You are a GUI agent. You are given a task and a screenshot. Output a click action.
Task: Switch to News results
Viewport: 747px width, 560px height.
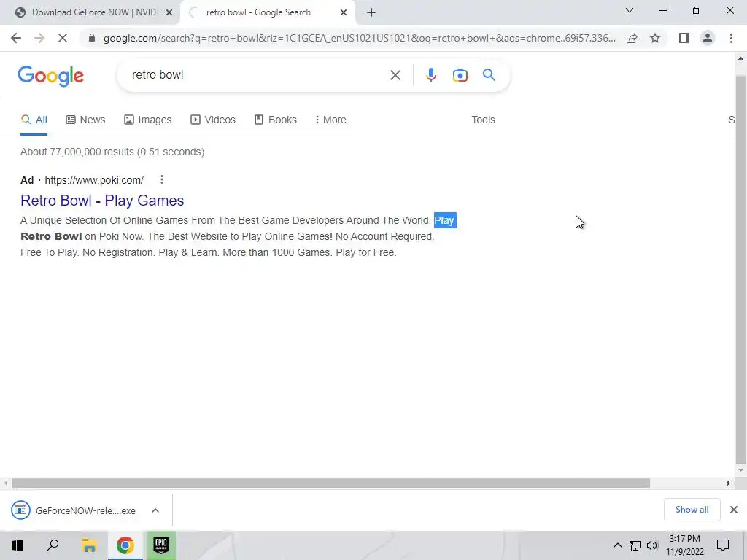tap(85, 120)
